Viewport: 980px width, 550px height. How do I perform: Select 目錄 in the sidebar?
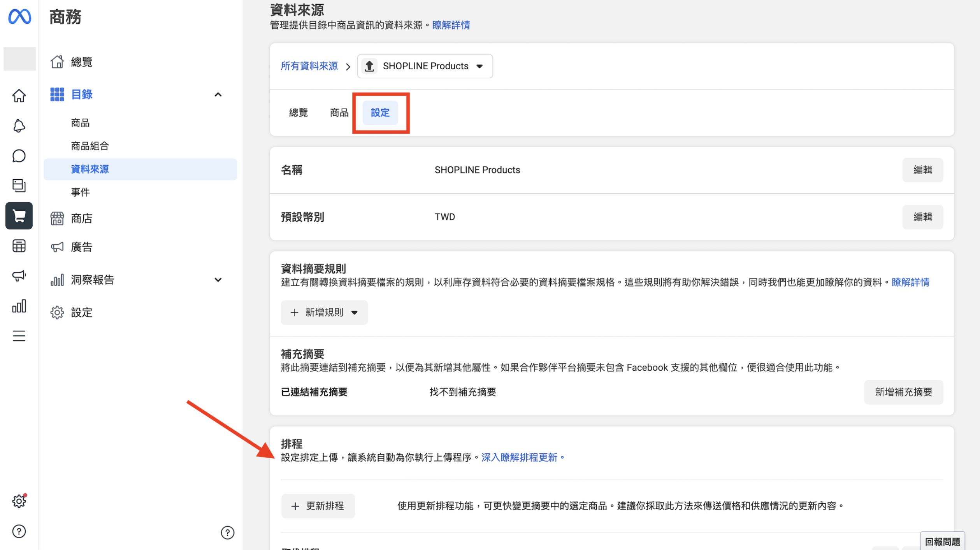click(x=82, y=94)
